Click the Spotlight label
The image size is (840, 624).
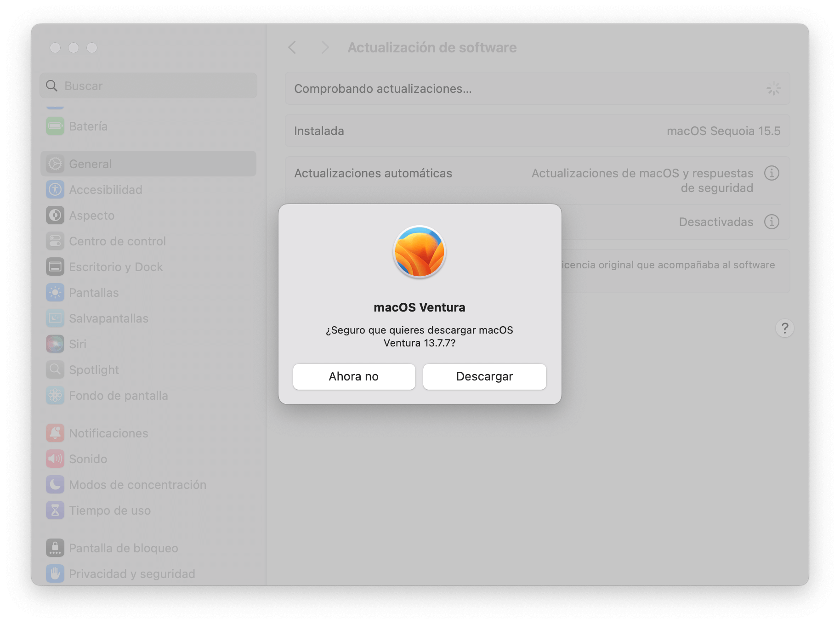[94, 370]
